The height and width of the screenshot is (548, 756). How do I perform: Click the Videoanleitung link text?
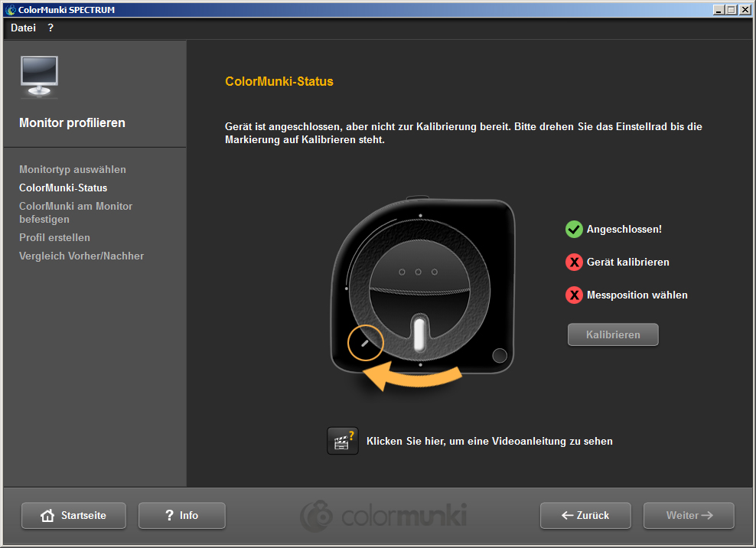[490, 441]
